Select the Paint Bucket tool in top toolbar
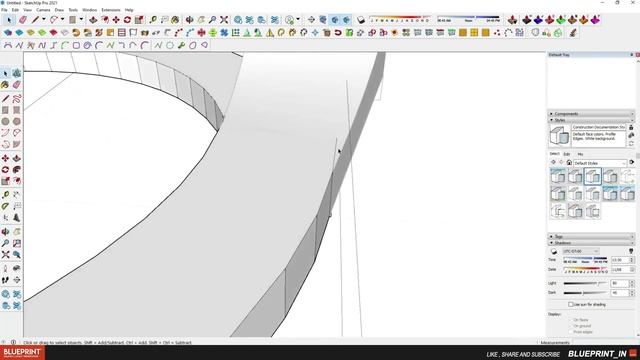Viewport: 640px width, 360px height. [175, 20]
